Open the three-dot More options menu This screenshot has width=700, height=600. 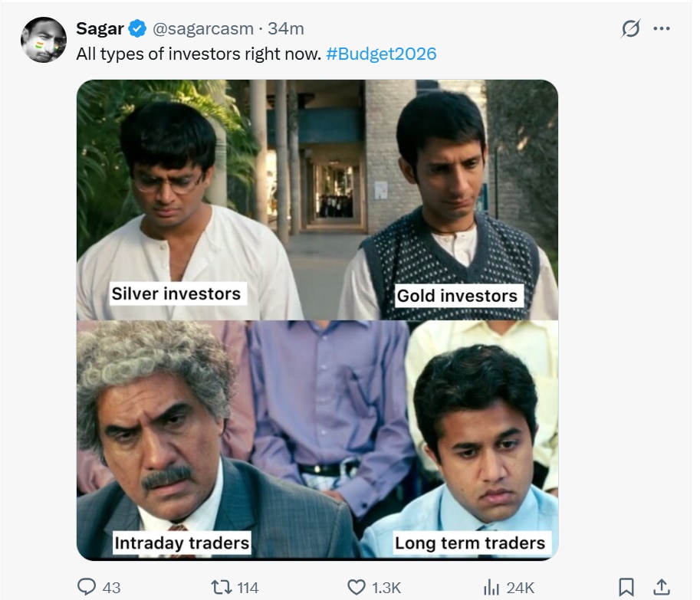tap(662, 29)
